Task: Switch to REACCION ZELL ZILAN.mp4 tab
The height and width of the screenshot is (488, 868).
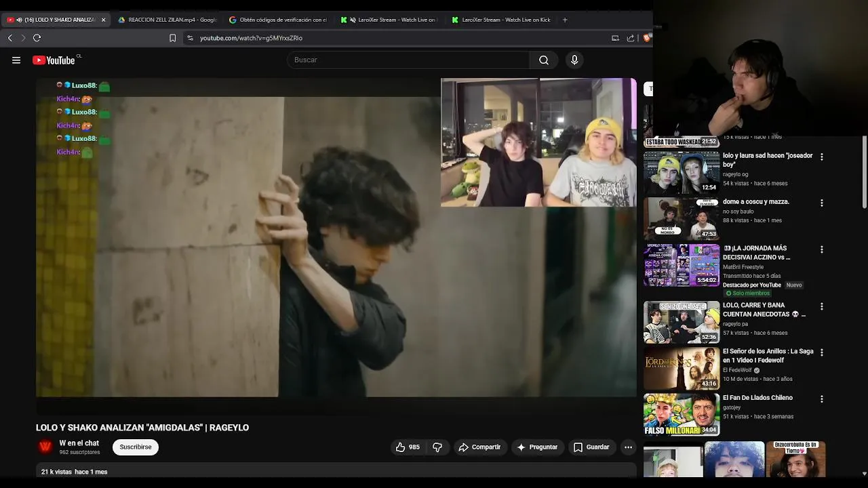Action: coord(167,20)
